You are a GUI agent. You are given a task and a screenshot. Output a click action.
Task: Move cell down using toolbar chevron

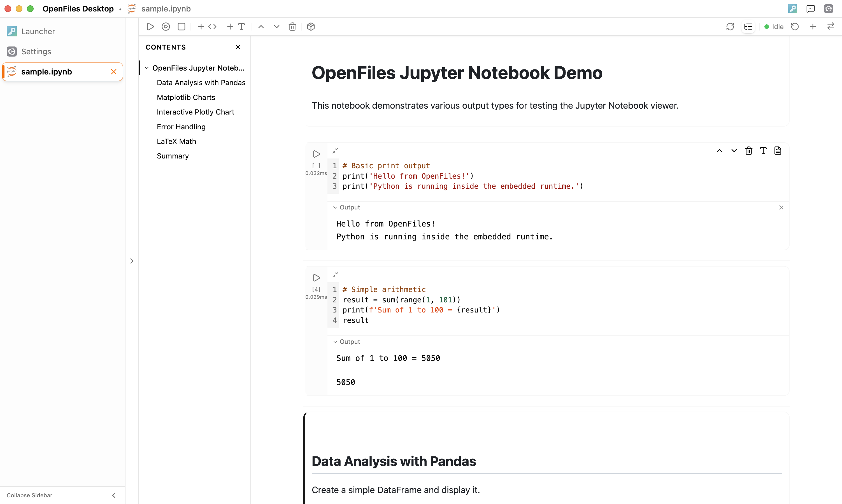tap(276, 27)
